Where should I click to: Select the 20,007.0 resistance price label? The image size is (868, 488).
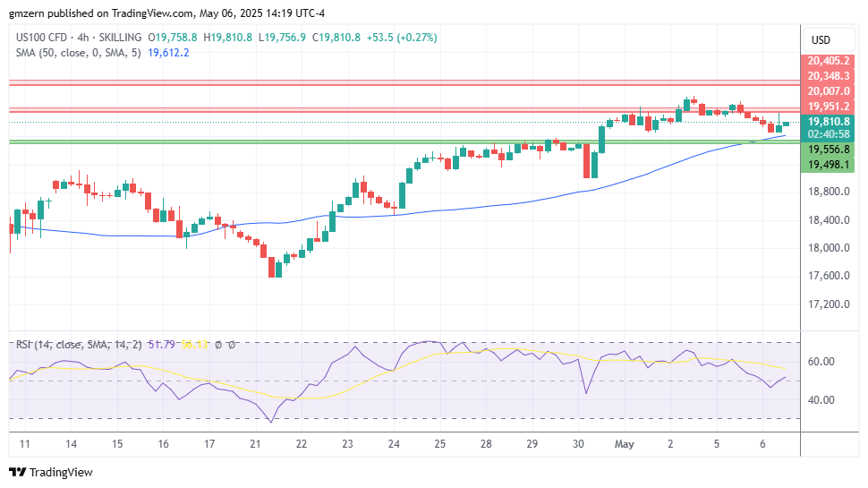[x=828, y=91]
